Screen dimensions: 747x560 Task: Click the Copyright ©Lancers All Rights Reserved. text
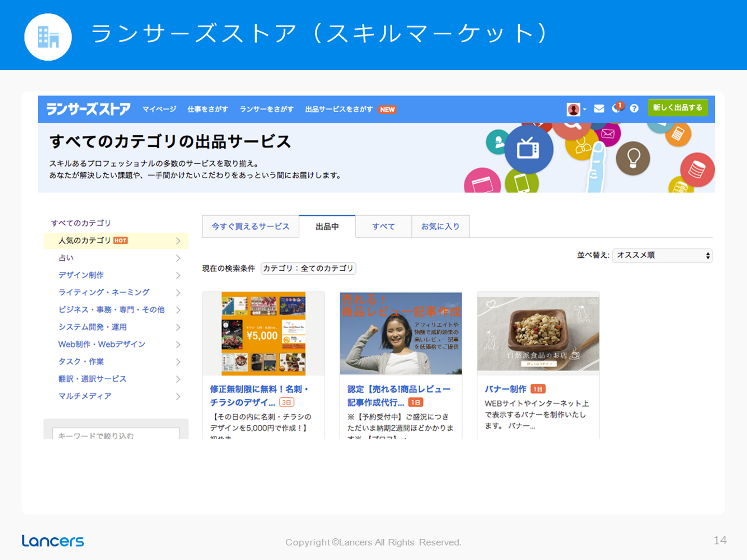pos(373,542)
